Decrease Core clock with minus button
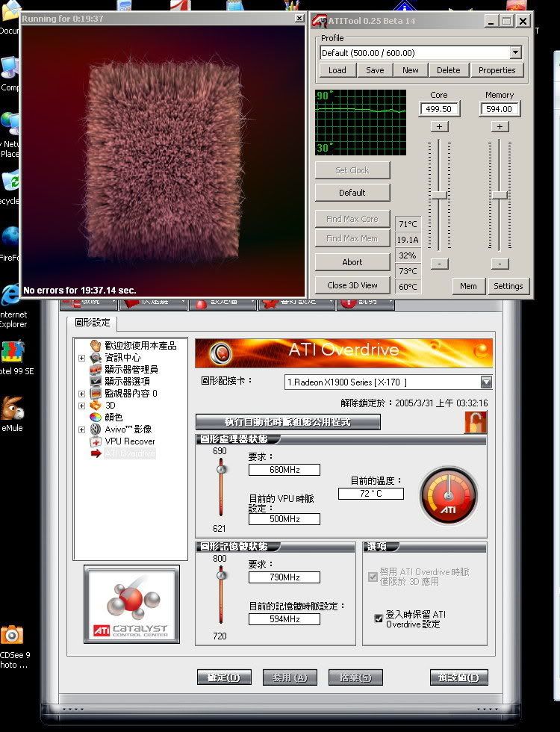This screenshot has height=732, width=560. coord(439,264)
